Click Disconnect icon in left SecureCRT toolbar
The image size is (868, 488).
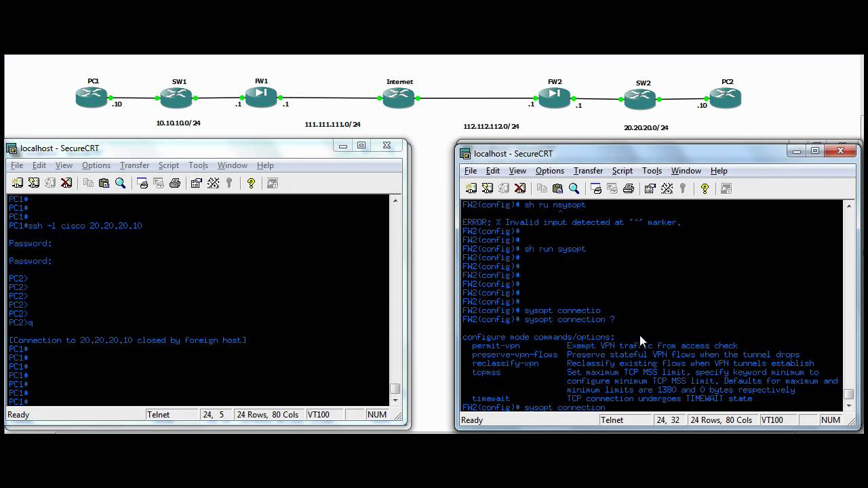[x=66, y=183]
